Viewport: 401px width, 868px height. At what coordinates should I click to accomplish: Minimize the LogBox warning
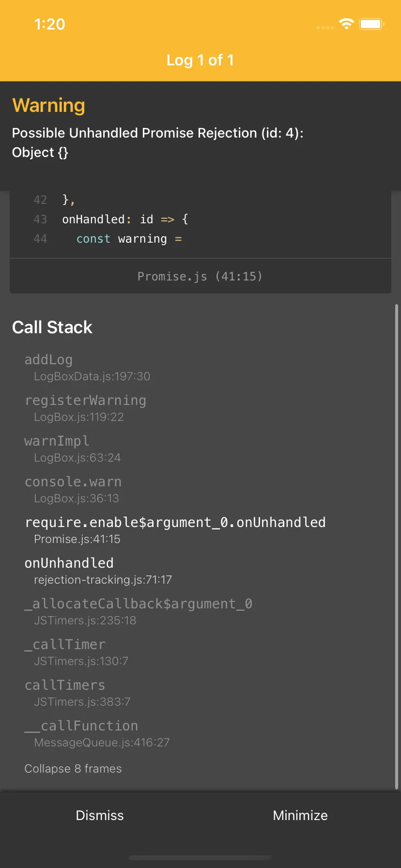pos(300,815)
